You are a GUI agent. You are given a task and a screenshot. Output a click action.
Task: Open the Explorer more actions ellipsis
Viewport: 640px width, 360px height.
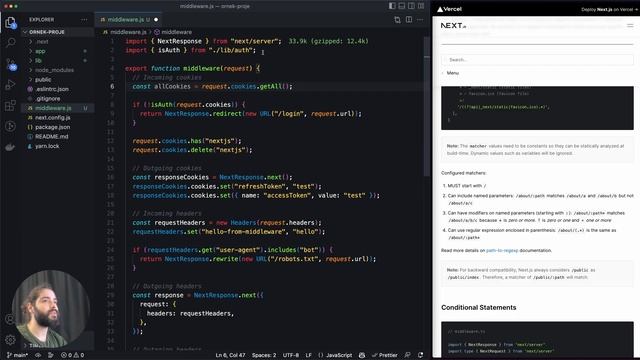[84, 20]
